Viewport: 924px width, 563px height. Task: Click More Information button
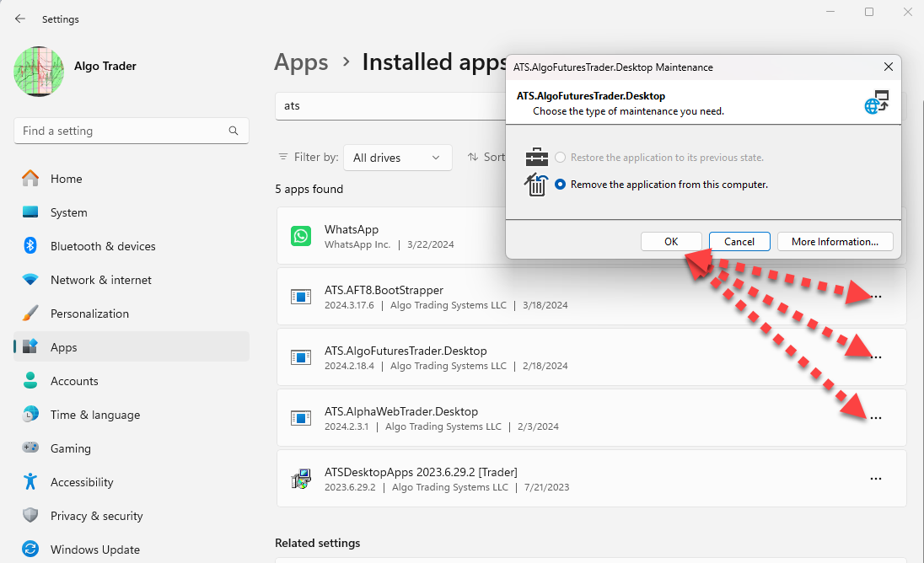[835, 241]
